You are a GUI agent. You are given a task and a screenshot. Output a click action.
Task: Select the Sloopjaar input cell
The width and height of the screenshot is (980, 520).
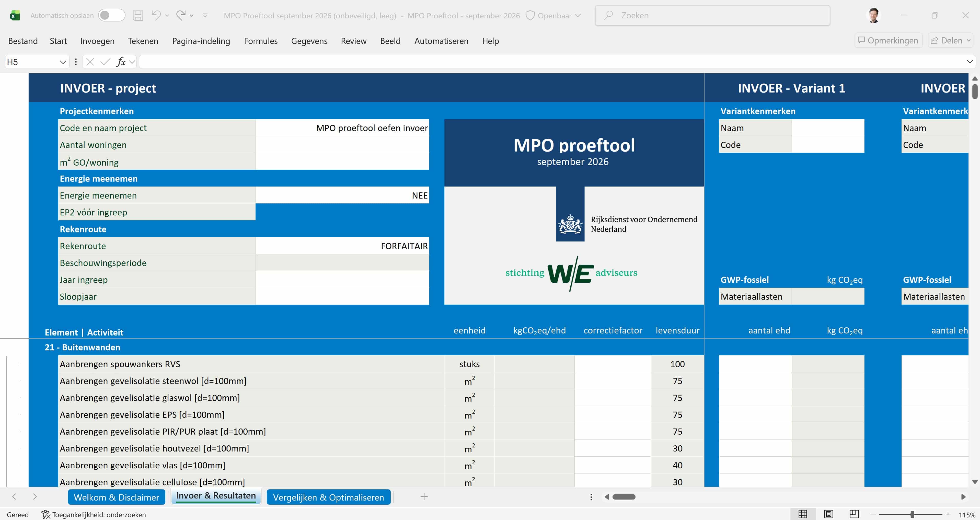[x=342, y=296]
